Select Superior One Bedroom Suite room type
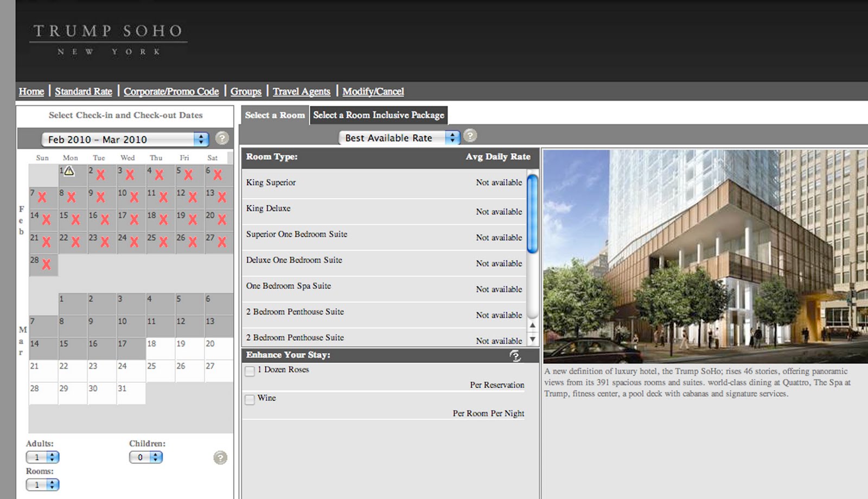This screenshot has height=499, width=868. click(297, 235)
